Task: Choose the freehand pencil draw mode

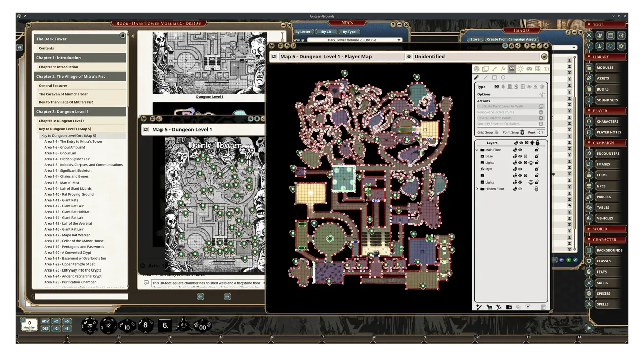Action: (476, 78)
